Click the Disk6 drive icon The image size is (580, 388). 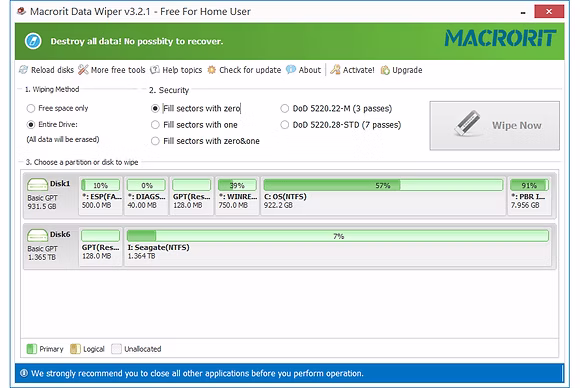click(37, 235)
